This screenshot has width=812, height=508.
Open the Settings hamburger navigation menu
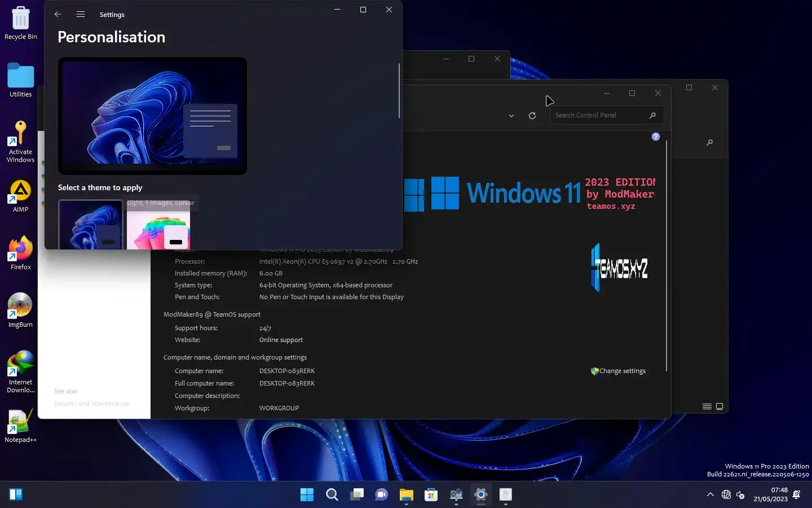pos(81,14)
